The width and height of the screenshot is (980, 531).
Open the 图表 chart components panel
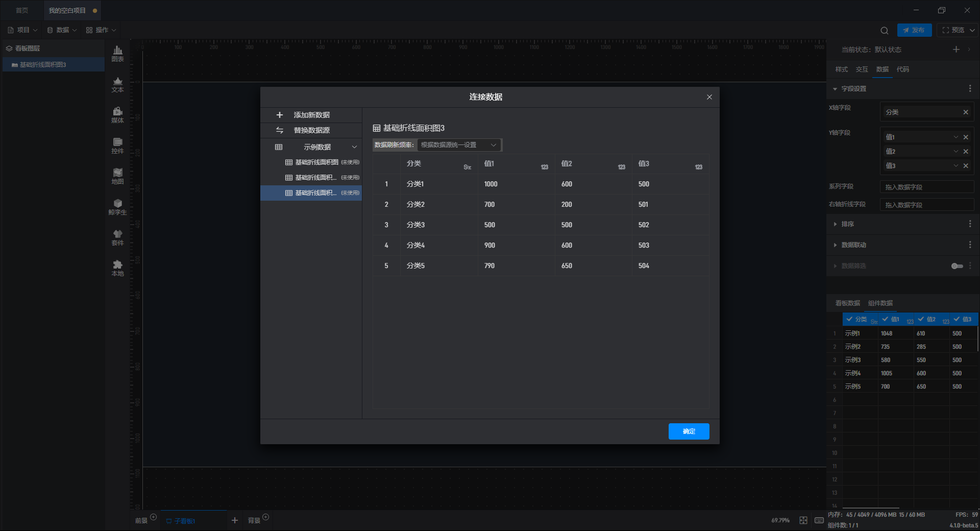117,53
